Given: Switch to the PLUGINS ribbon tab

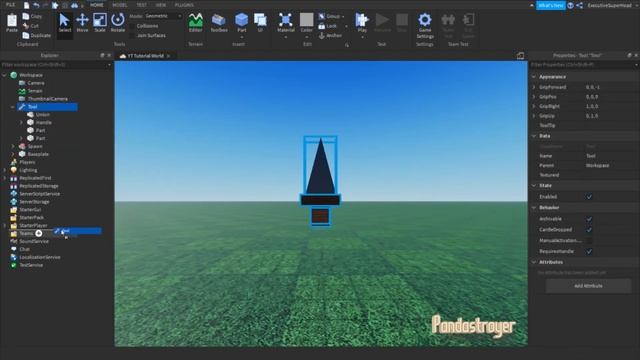Looking at the screenshot, I should [184, 5].
